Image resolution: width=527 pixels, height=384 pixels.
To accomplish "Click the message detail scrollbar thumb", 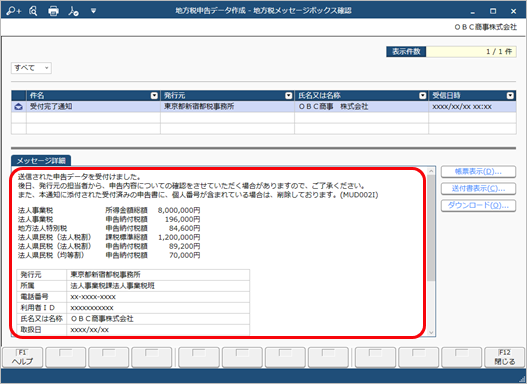I will click(x=431, y=228).
